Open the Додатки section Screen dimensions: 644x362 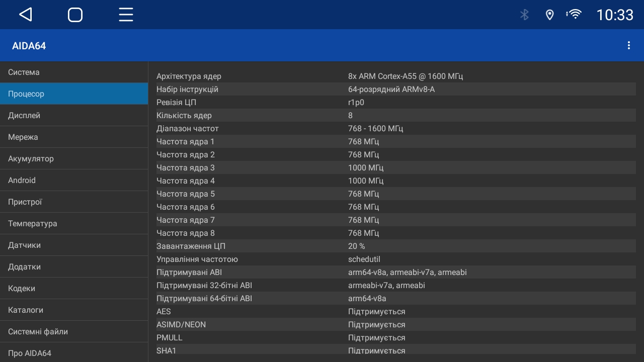click(x=74, y=266)
